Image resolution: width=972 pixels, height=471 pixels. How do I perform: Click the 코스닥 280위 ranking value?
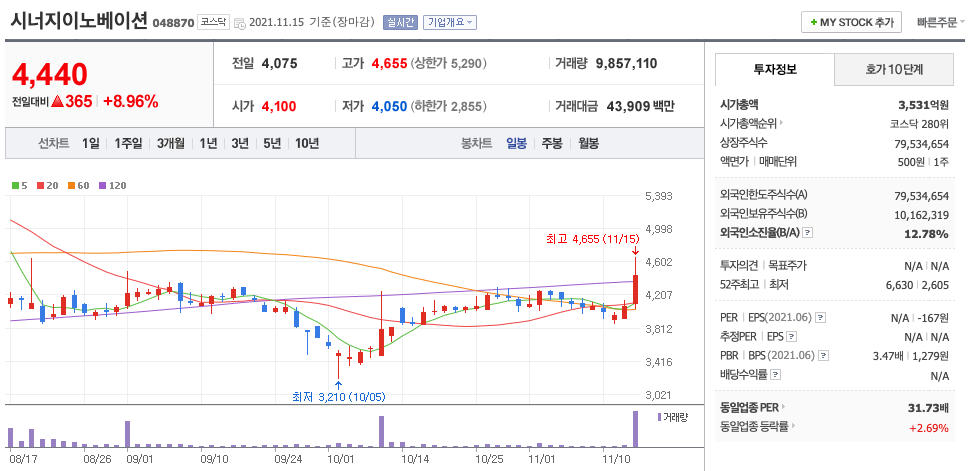coord(920,123)
